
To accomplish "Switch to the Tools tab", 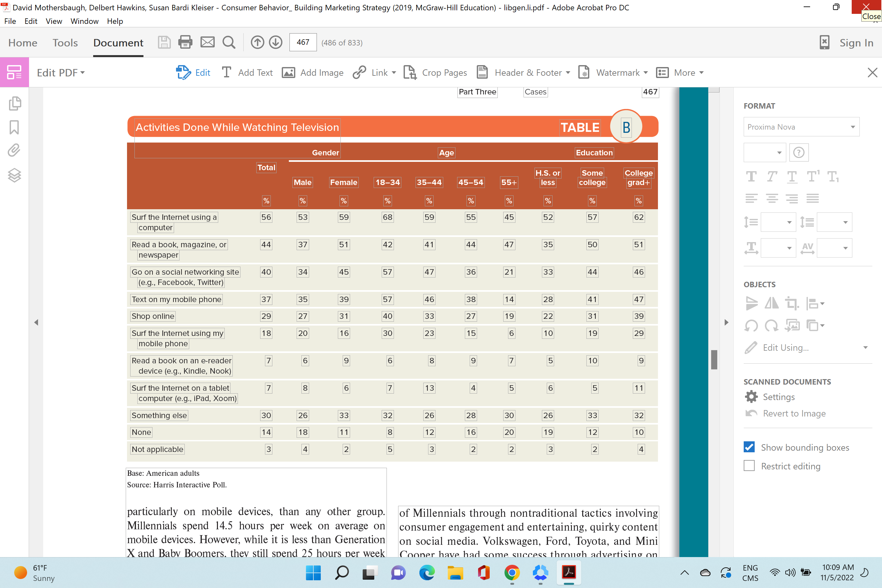I will coord(65,43).
